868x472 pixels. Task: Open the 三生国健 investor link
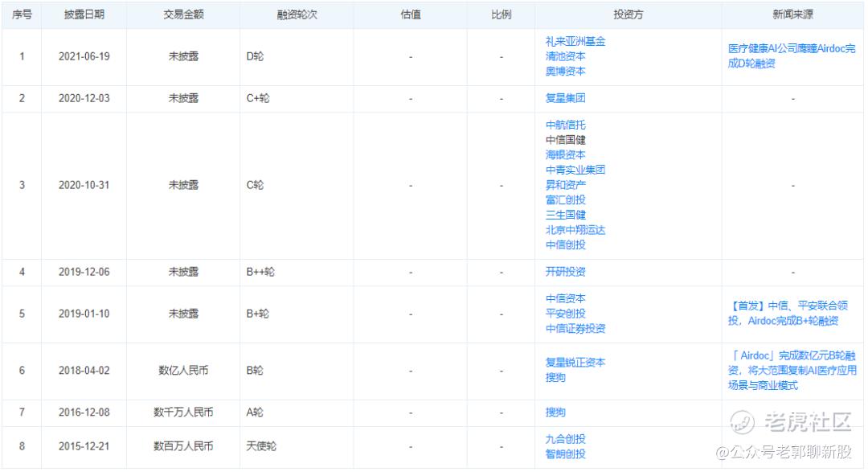point(565,215)
